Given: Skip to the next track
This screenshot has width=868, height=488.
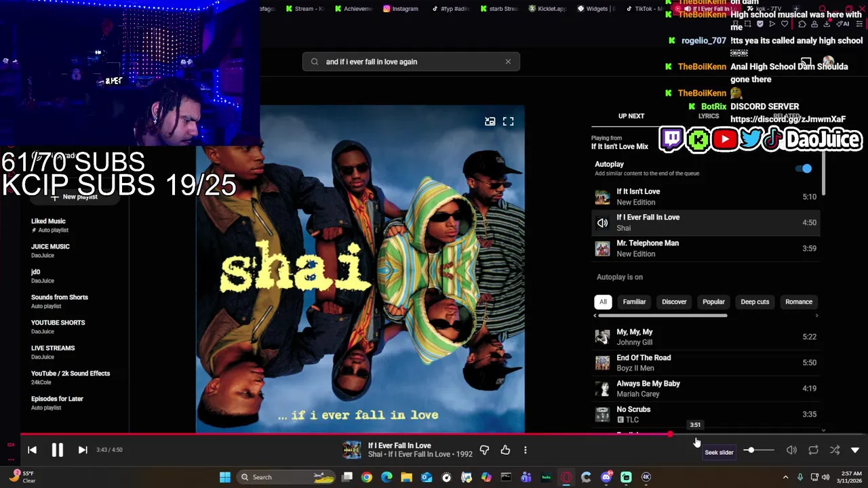Looking at the screenshot, I should [x=83, y=449].
